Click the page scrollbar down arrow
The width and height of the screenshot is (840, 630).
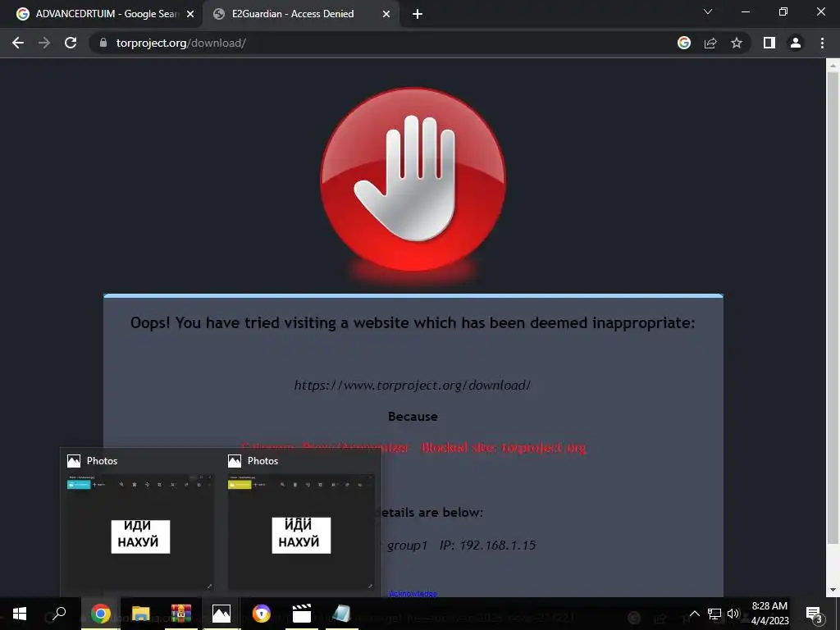click(x=833, y=590)
